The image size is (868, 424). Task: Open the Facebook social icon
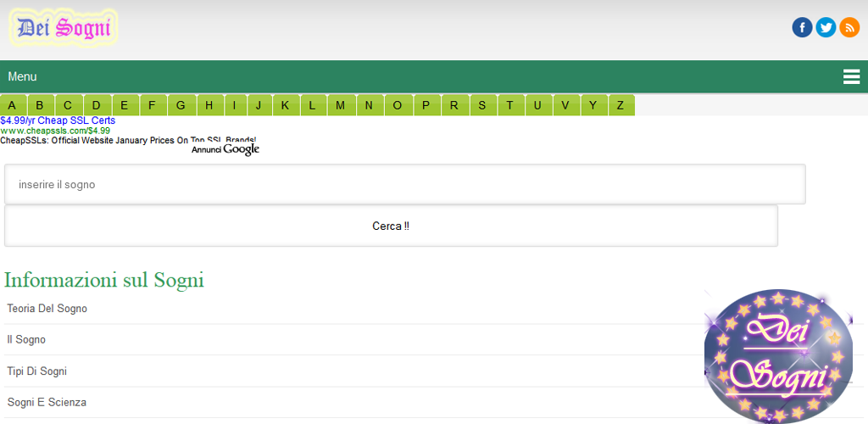tap(802, 27)
